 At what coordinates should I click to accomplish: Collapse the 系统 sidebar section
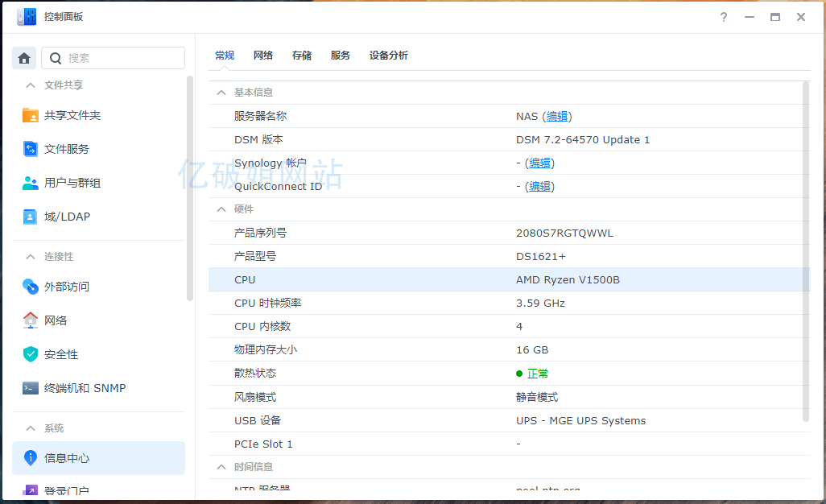(31, 428)
